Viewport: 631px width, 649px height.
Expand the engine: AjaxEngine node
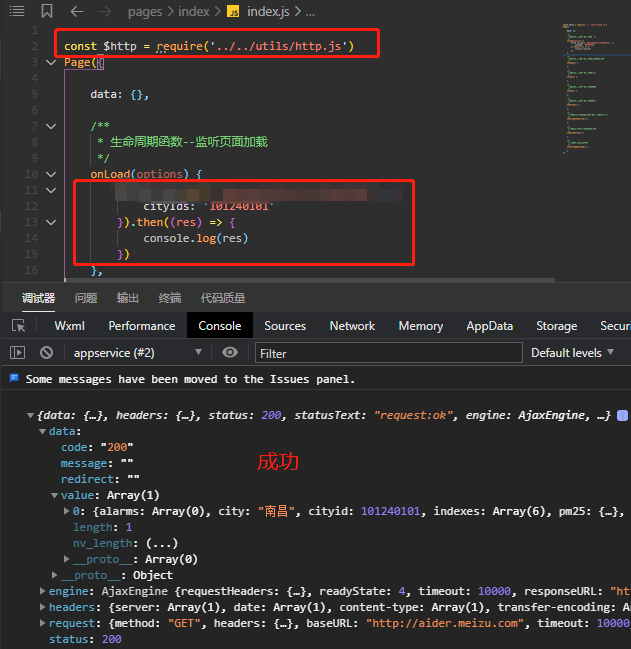[x=42, y=591]
